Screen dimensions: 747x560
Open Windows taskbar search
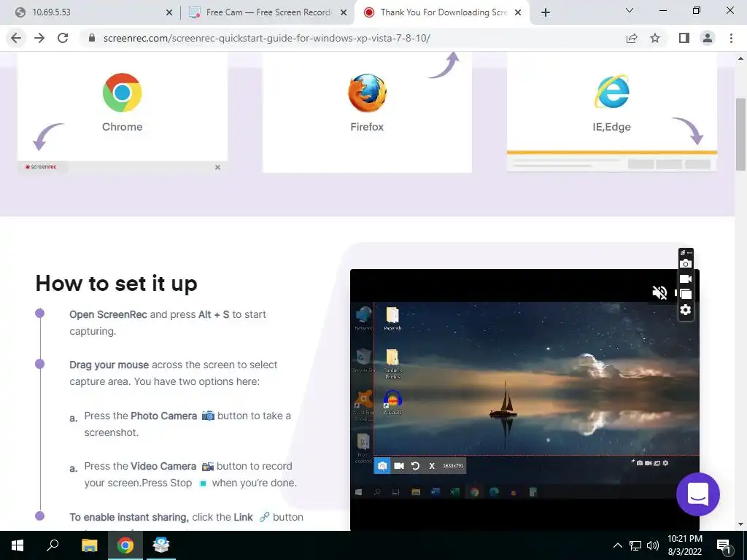click(53, 545)
